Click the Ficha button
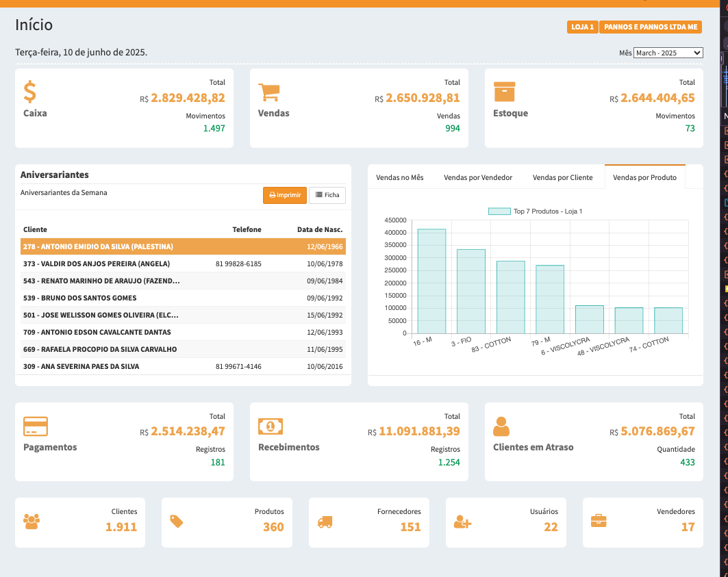Screen dimensions: 728x577 pos(327,195)
